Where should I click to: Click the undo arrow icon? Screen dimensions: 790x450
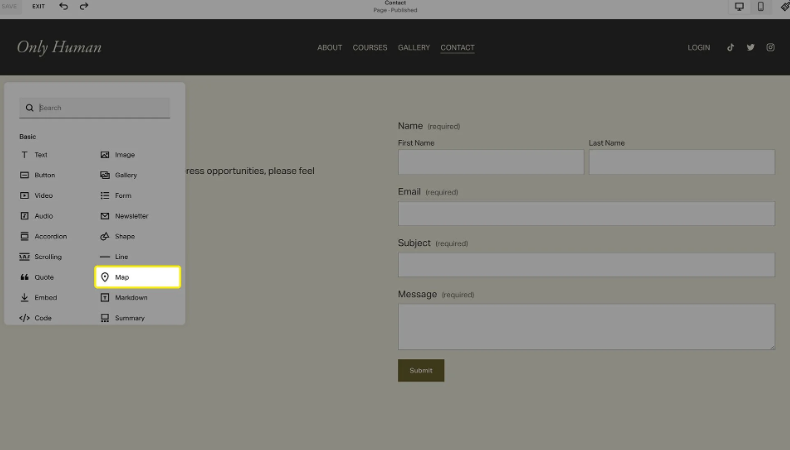pyautogui.click(x=64, y=7)
